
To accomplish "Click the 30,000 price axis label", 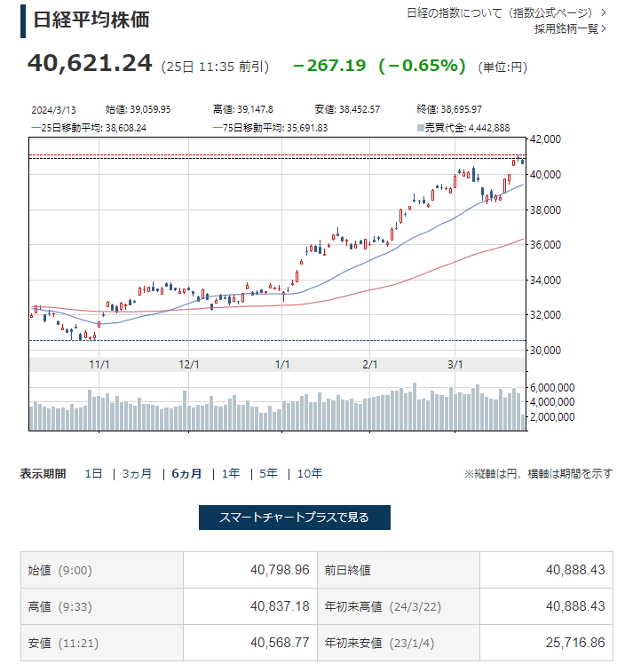I will point(545,351).
